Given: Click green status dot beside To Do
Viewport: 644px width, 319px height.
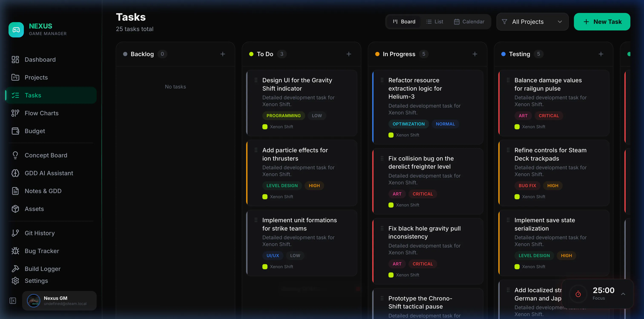Looking at the screenshot, I should 251,54.
